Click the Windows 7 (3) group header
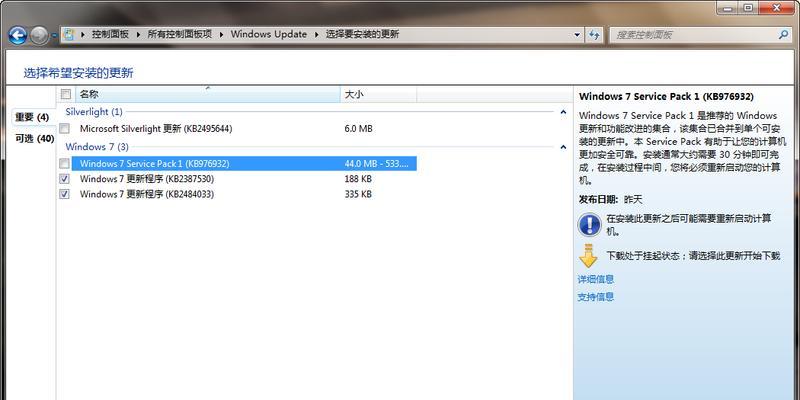This screenshot has height=400, width=800. (97, 147)
